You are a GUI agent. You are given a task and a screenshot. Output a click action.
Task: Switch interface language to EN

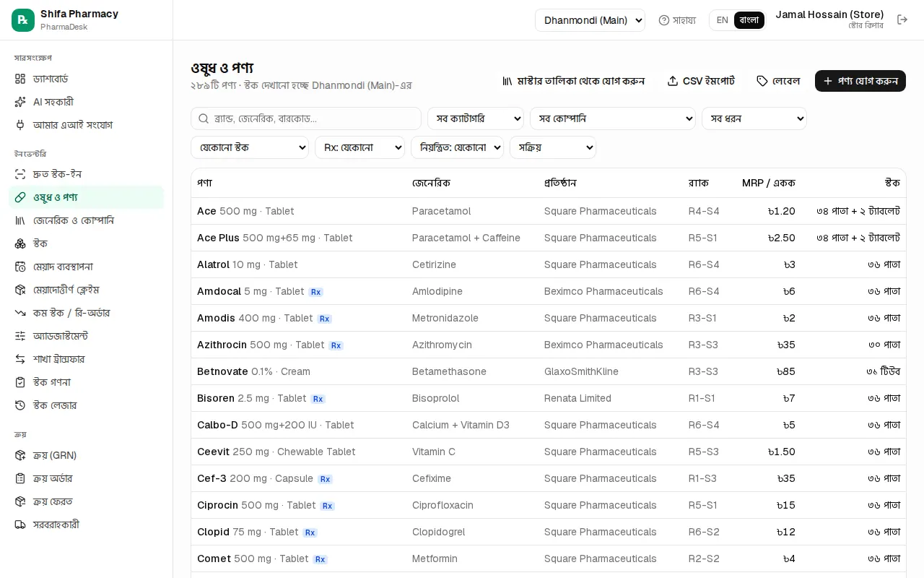pyautogui.click(x=722, y=20)
